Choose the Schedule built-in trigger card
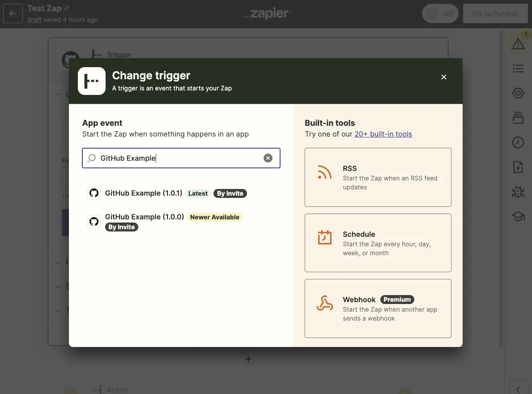The height and width of the screenshot is (394, 532). point(378,243)
